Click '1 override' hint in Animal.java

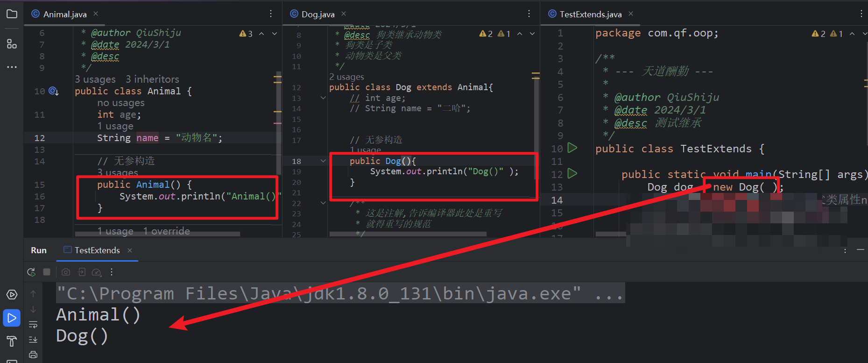click(167, 231)
